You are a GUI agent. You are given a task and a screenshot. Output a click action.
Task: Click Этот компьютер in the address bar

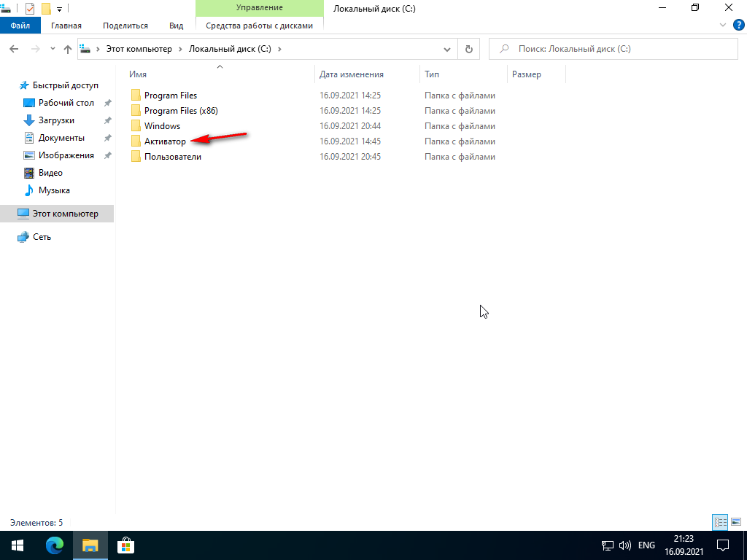coord(139,49)
